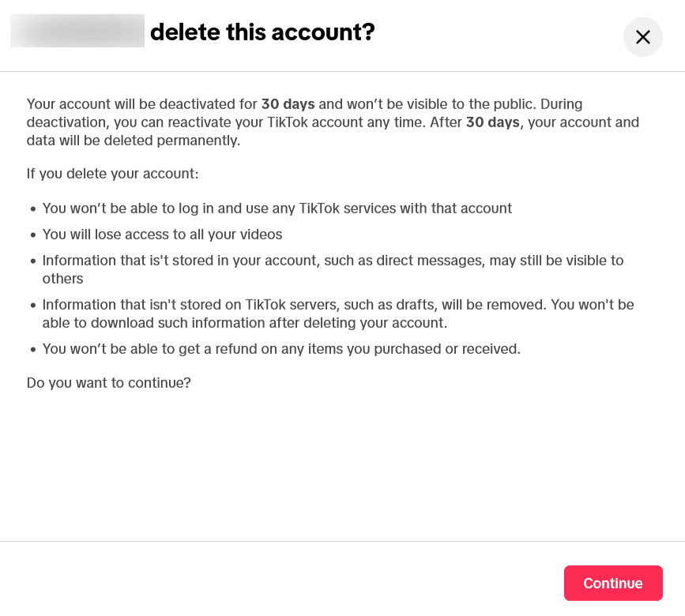Click the bullet about refunds on purchases
The width and height of the screenshot is (685, 616).
tap(280, 348)
